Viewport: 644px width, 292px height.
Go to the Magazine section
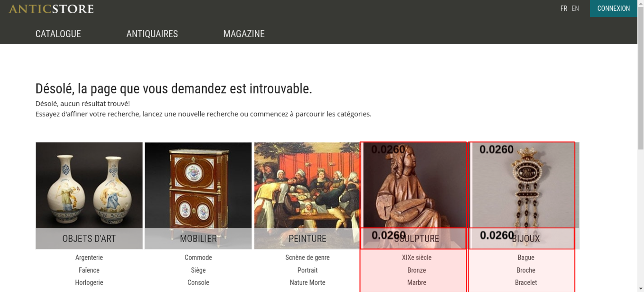pyautogui.click(x=244, y=34)
